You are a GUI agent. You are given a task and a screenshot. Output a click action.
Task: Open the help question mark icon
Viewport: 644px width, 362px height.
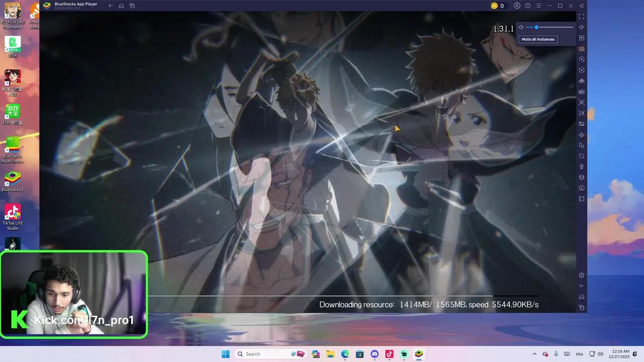528,6
